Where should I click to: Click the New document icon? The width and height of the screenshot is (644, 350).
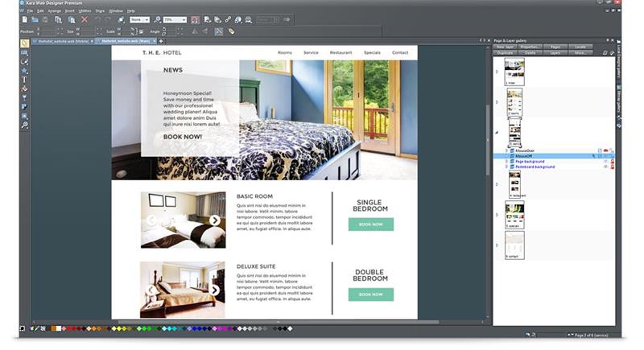[x=25, y=19]
